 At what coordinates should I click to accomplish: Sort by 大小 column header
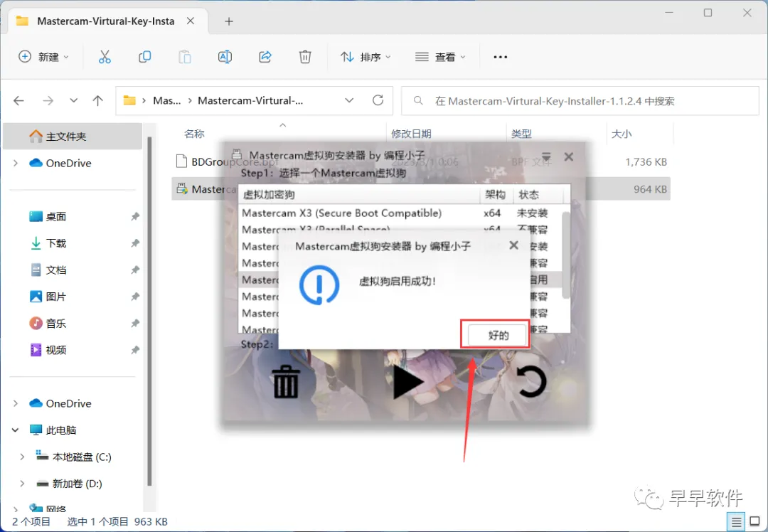[x=622, y=134]
